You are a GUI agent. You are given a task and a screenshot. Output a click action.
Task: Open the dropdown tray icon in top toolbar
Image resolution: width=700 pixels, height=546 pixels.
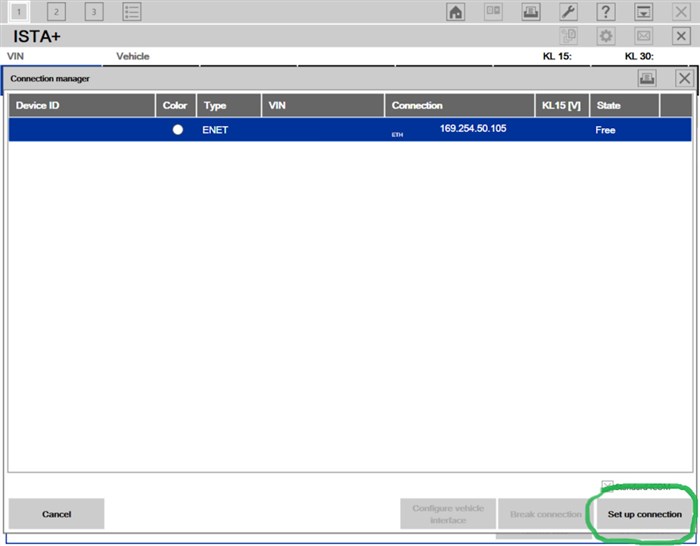(x=644, y=12)
